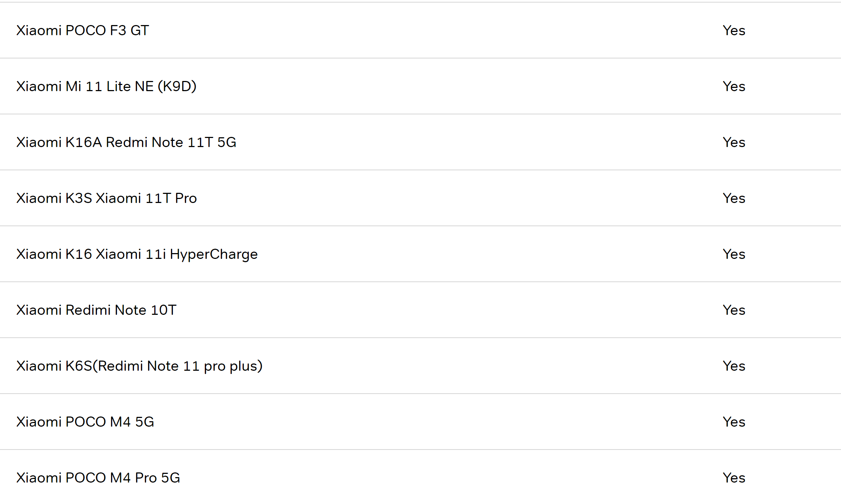Select Yes for Xiaomi 11i HyperCharge
Screen dimensions: 841x504
734,254
